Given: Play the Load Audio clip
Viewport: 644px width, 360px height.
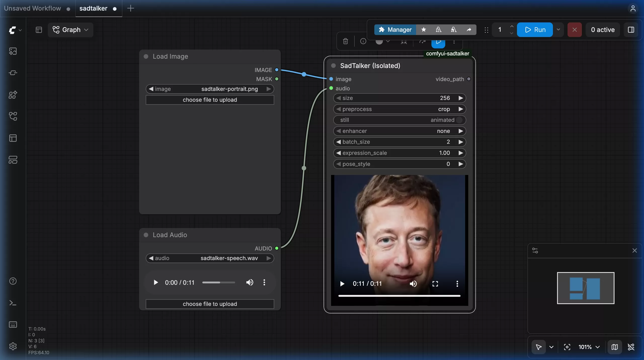Looking at the screenshot, I should click(156, 282).
